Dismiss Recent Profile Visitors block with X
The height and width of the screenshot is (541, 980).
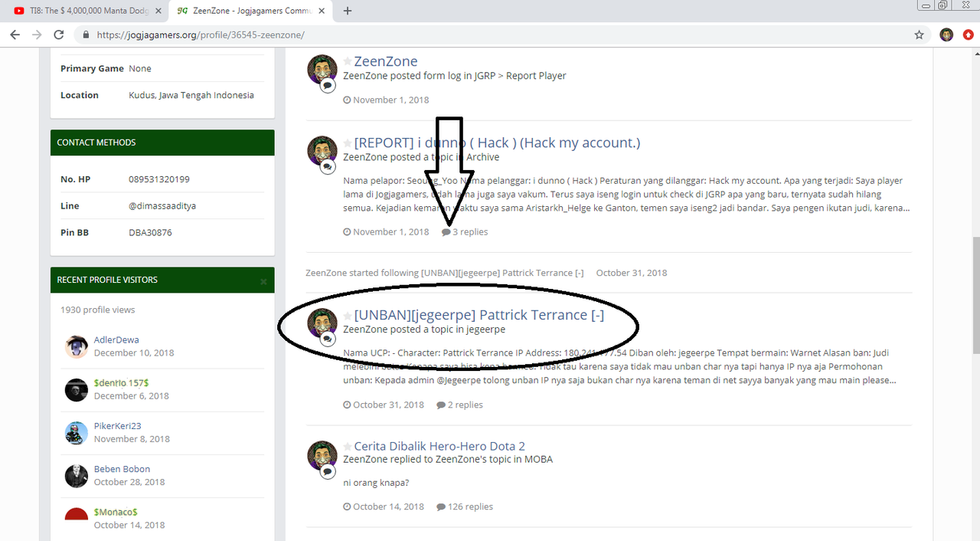[x=263, y=281]
